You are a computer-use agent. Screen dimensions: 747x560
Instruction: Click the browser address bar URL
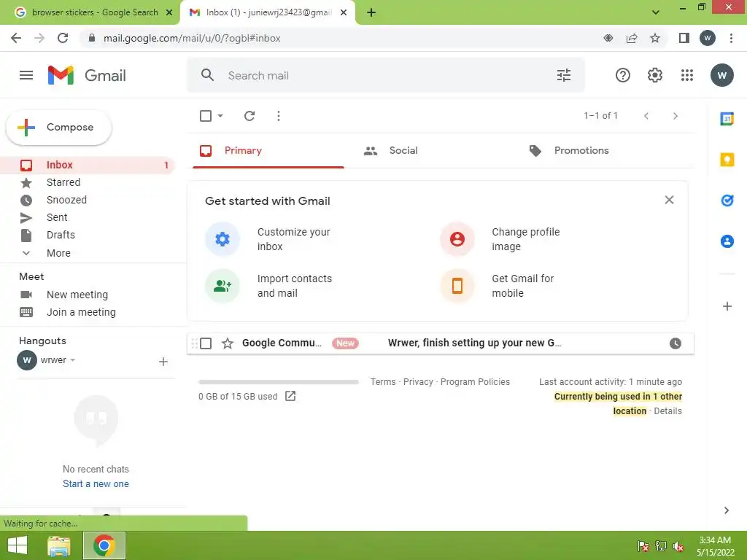(192, 38)
